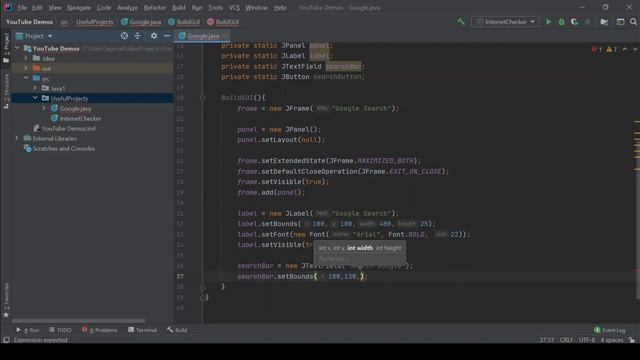Run the program with green play icon
The image size is (640, 360).
point(549,22)
